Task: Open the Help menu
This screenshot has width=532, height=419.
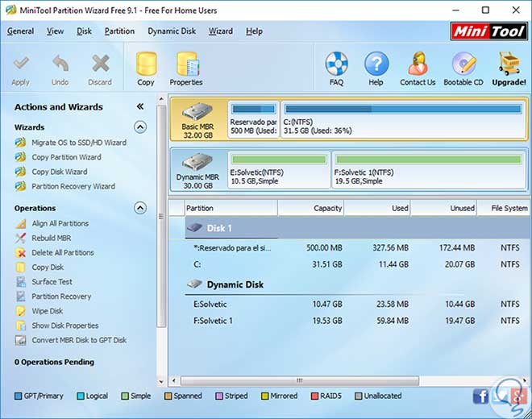Action: pos(254,31)
